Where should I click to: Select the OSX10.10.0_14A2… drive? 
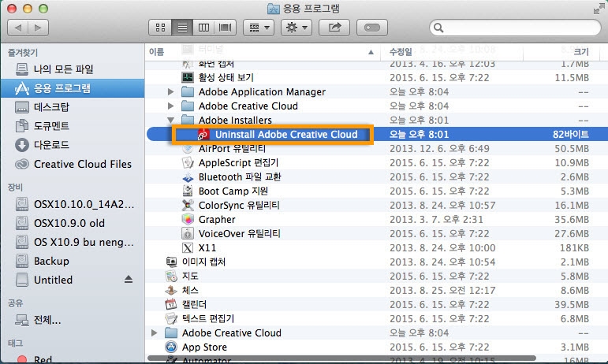72,204
